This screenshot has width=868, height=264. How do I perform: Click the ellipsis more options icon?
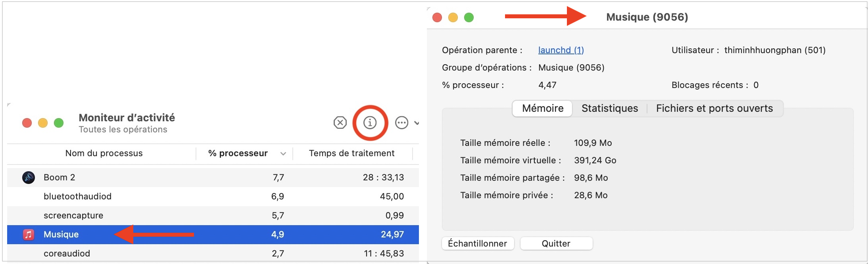tap(401, 123)
